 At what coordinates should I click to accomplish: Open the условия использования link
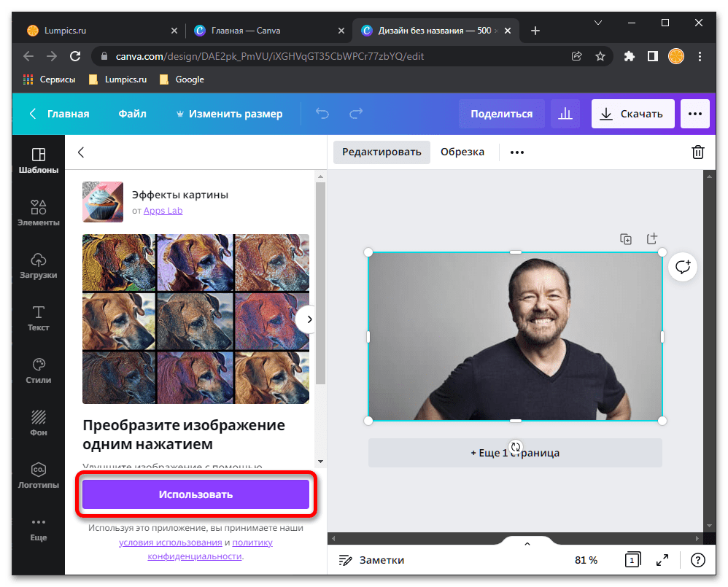tap(171, 543)
